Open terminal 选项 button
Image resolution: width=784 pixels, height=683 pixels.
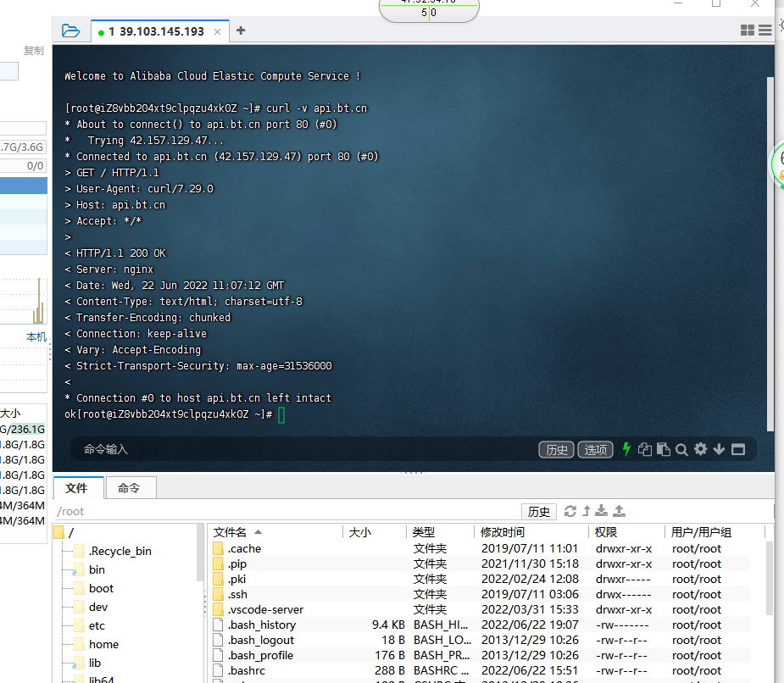click(x=596, y=449)
